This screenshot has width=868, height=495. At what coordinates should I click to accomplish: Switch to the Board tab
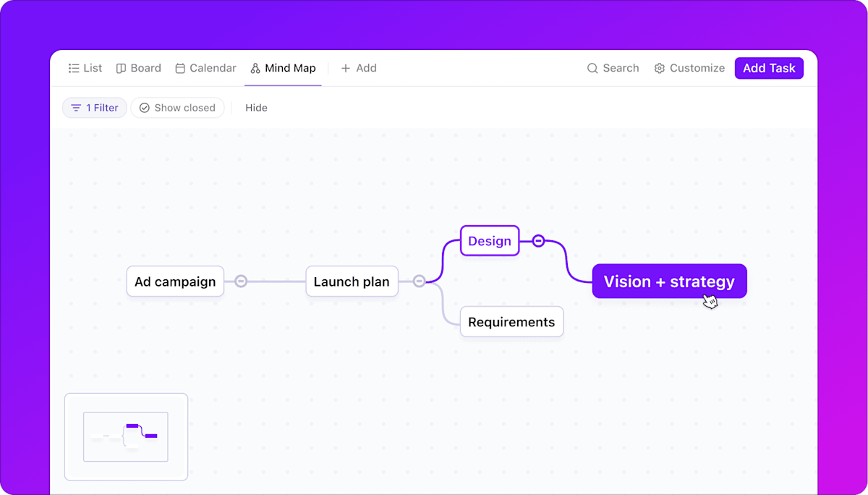tap(138, 68)
